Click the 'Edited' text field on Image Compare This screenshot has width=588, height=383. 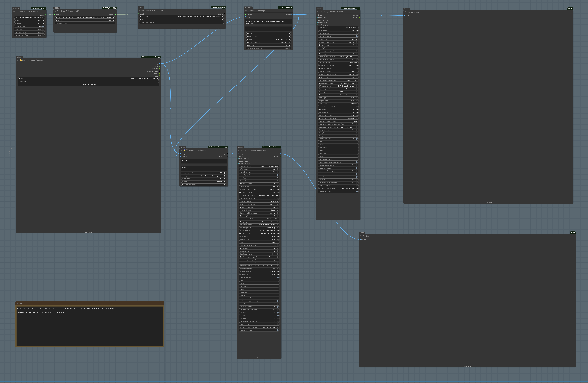[x=204, y=168]
